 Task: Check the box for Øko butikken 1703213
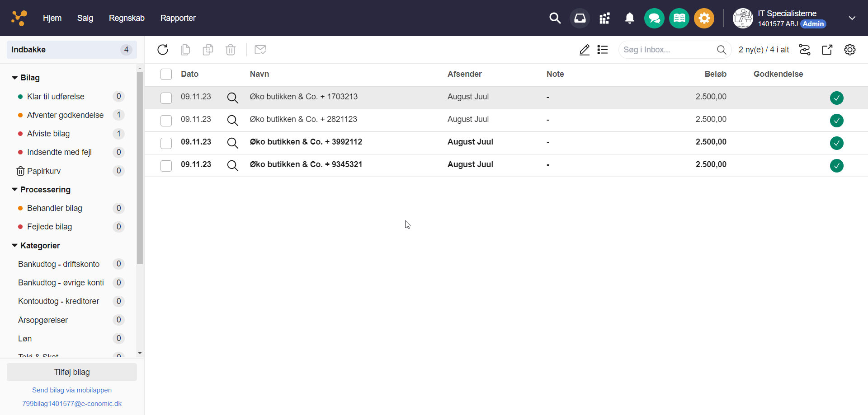click(x=166, y=98)
